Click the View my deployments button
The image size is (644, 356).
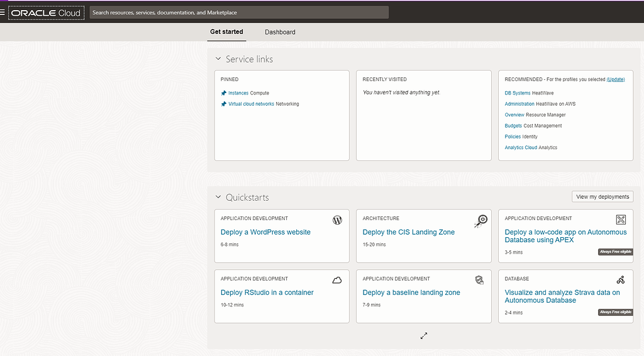tap(602, 197)
